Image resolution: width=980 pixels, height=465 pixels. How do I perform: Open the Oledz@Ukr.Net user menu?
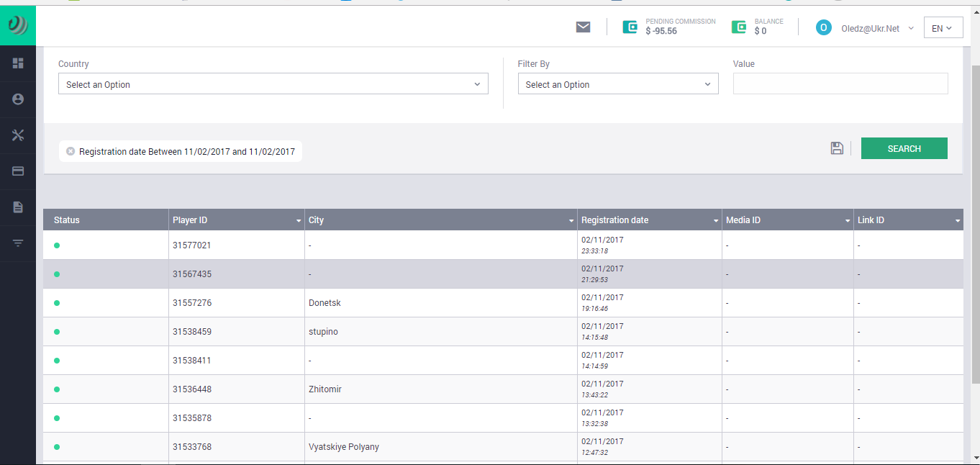pyautogui.click(x=870, y=28)
